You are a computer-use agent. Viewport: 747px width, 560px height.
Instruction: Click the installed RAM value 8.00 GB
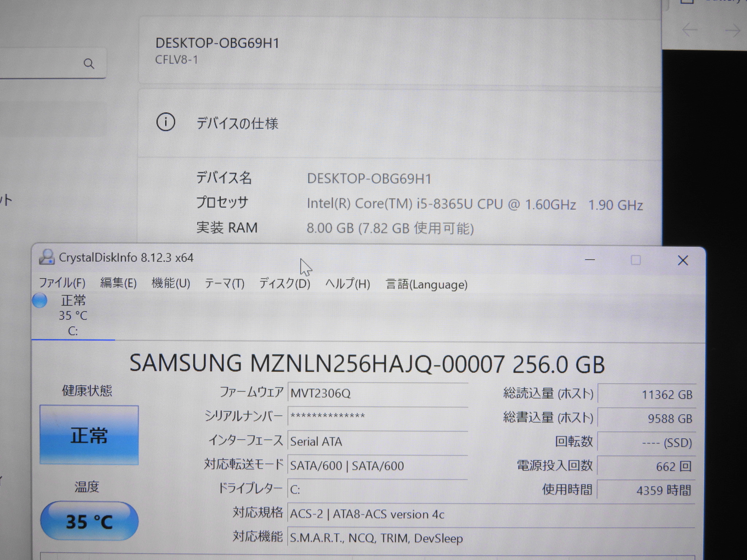[390, 228]
